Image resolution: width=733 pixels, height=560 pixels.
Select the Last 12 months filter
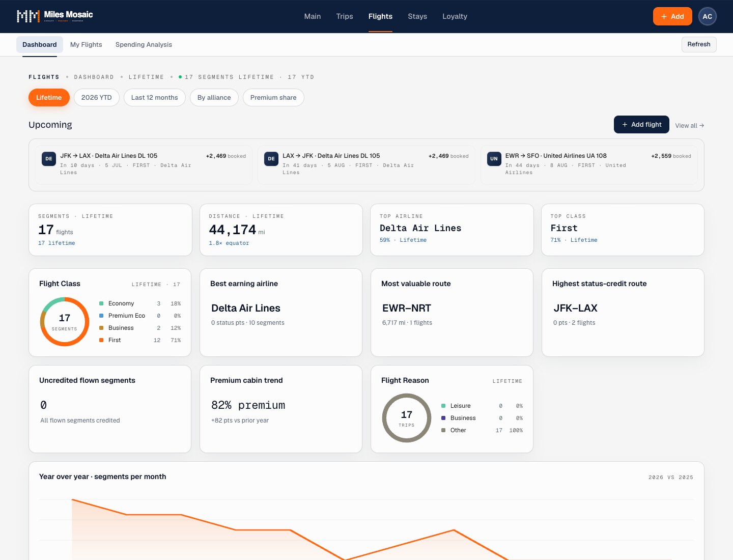tap(155, 98)
